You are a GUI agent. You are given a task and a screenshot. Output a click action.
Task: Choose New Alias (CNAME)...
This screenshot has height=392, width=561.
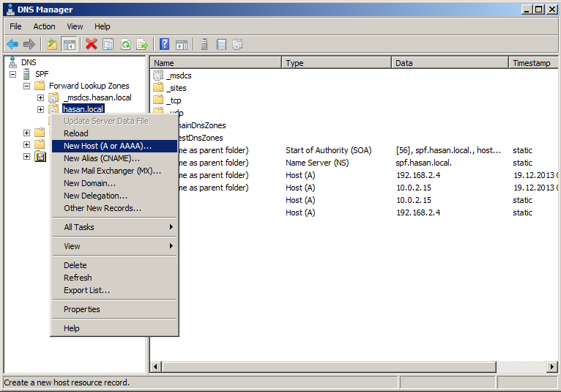tap(114, 158)
